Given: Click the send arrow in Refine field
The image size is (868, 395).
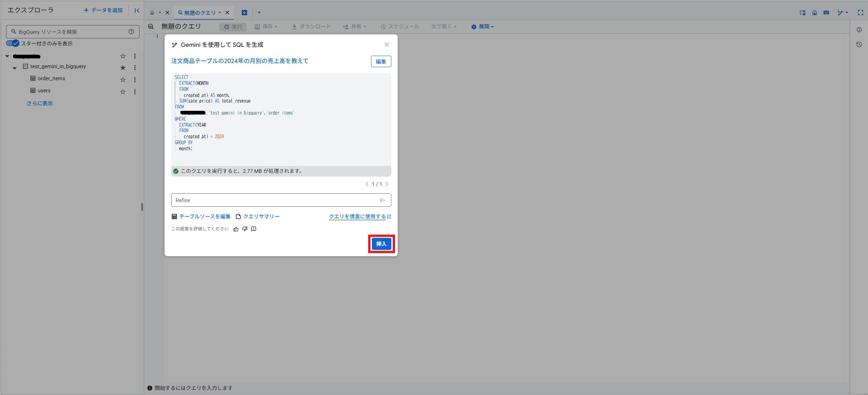Looking at the screenshot, I should 383,200.
